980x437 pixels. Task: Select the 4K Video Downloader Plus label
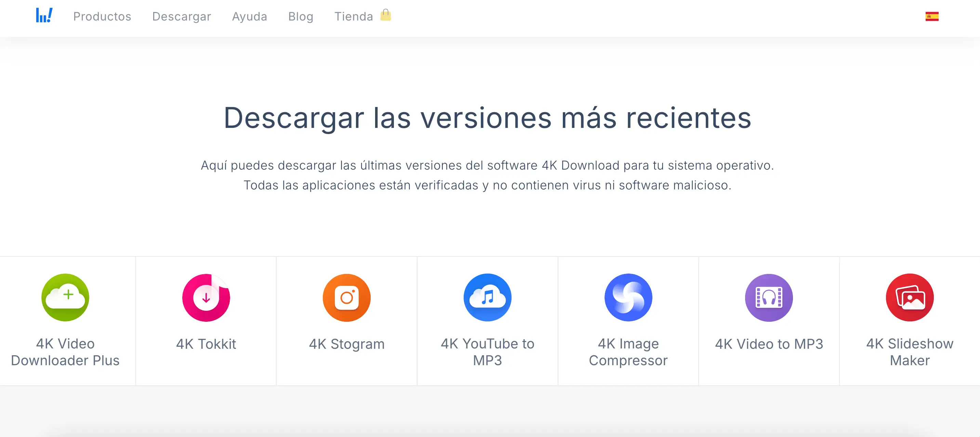pyautogui.click(x=65, y=352)
